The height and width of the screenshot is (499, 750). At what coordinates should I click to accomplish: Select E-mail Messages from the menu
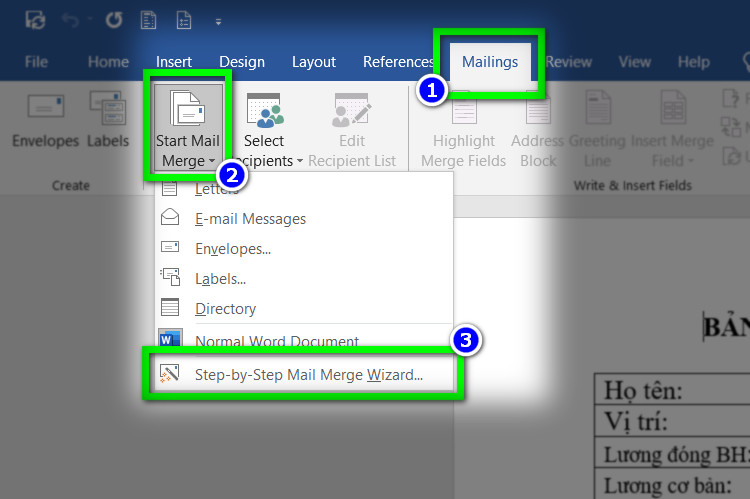[250, 219]
